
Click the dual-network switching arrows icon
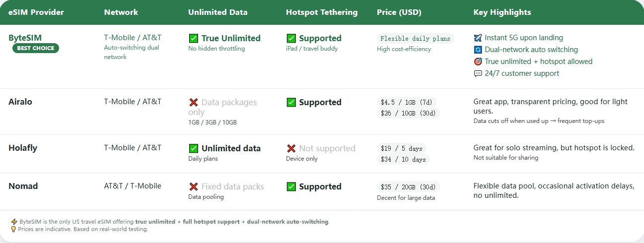click(x=478, y=50)
